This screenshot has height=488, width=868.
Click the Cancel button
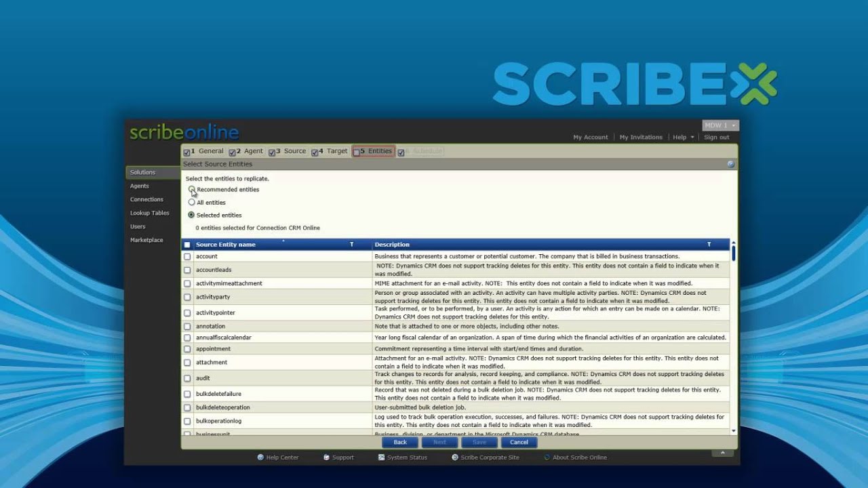(519, 442)
